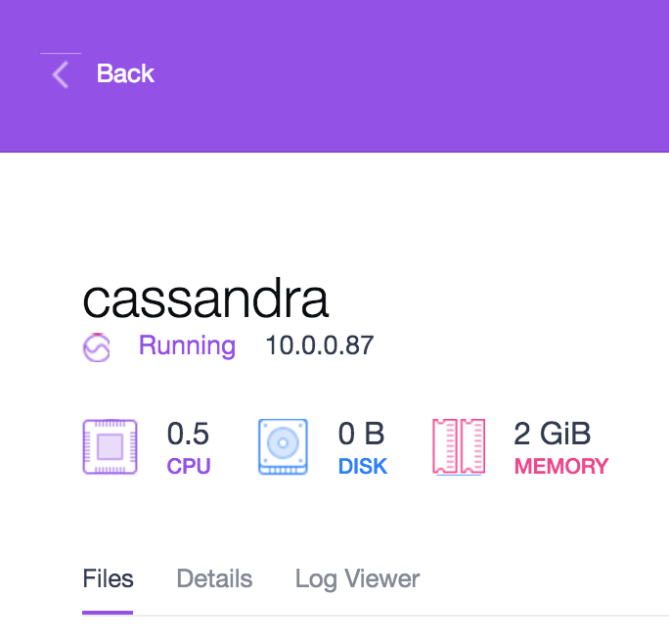
Task: Select the 2 GiB memory value
Action: (x=552, y=433)
